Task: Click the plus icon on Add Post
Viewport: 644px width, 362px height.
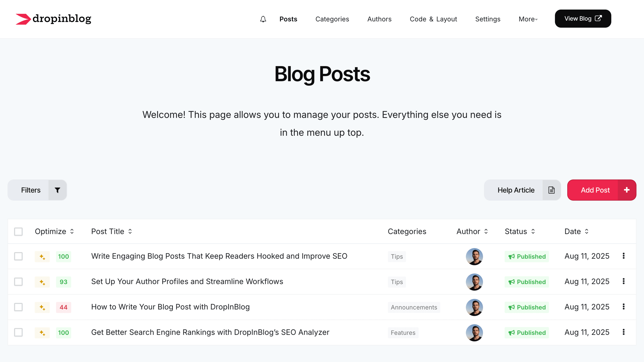Action: click(x=627, y=190)
